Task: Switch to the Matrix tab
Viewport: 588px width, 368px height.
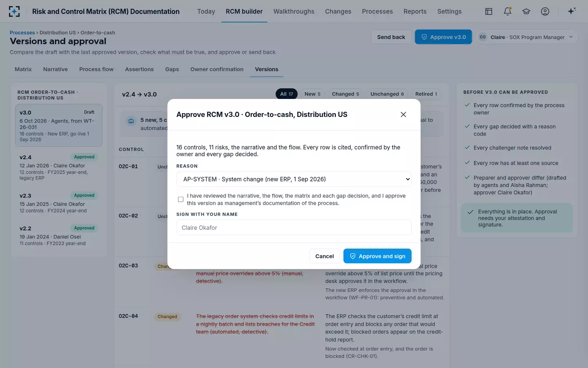Action: [x=23, y=69]
